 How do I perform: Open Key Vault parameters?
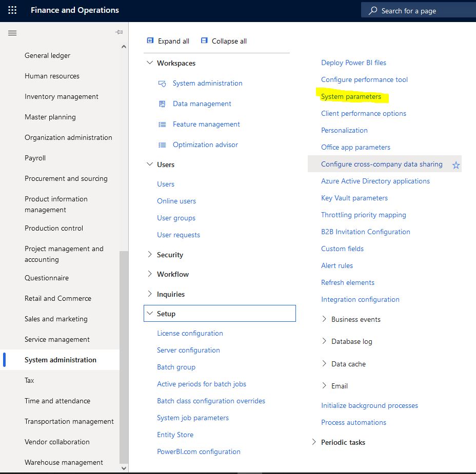pos(354,198)
